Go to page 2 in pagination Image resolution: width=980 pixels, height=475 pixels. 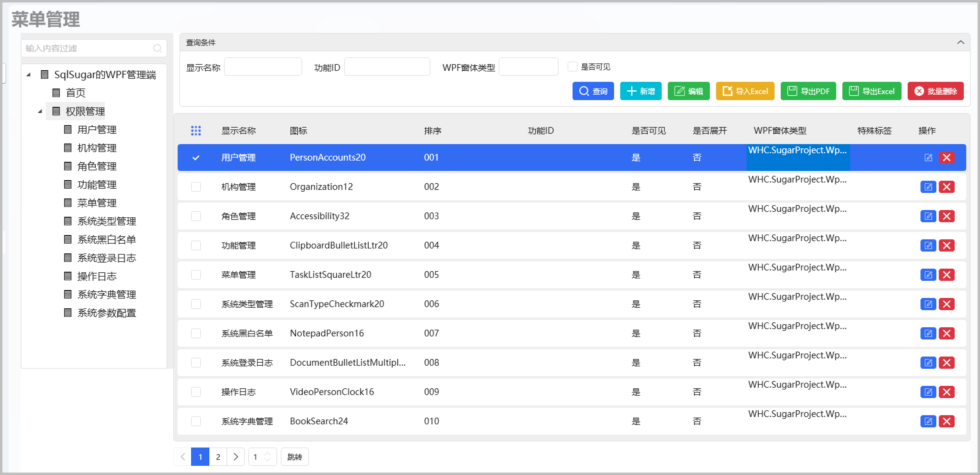(218, 457)
